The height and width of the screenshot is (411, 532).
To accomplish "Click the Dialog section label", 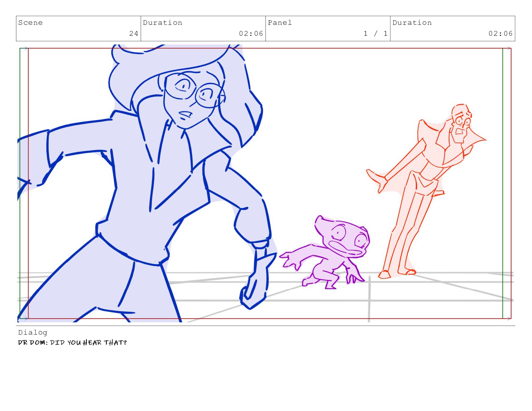I will [x=33, y=332].
